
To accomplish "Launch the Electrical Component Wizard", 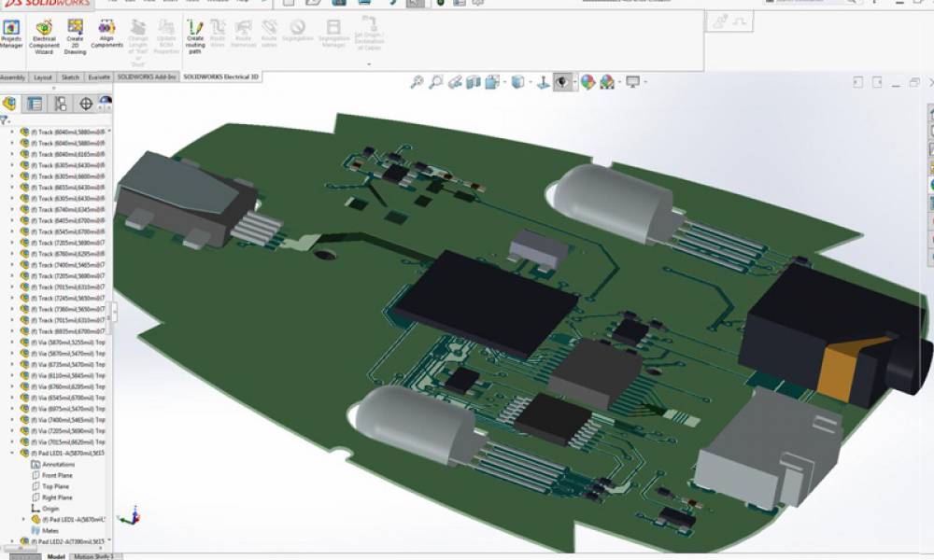I will pos(44,37).
